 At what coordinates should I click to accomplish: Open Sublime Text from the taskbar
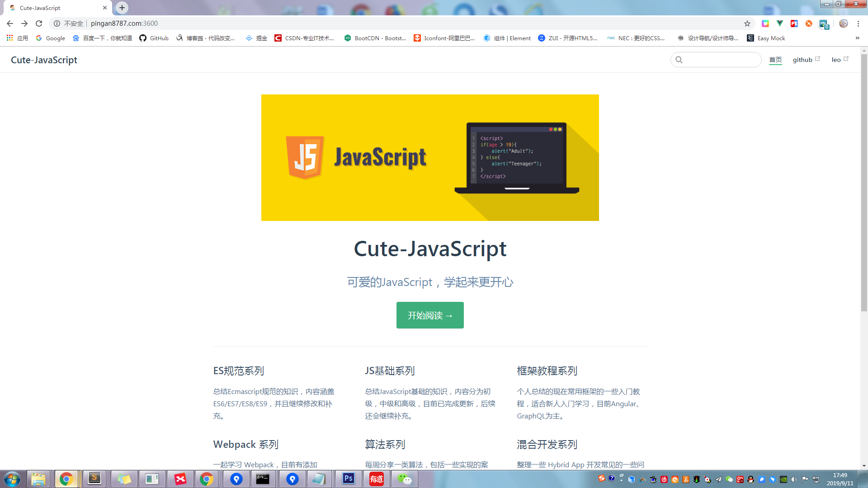pyautogui.click(x=94, y=479)
